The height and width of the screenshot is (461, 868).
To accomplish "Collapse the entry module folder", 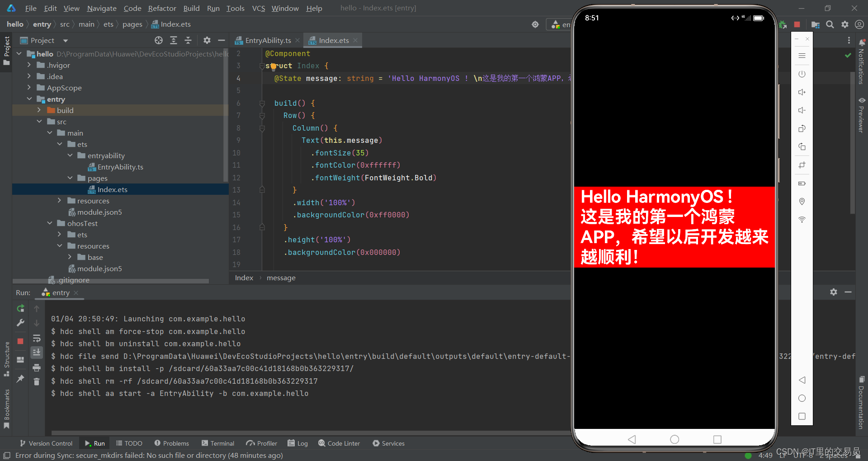I will tap(29, 99).
